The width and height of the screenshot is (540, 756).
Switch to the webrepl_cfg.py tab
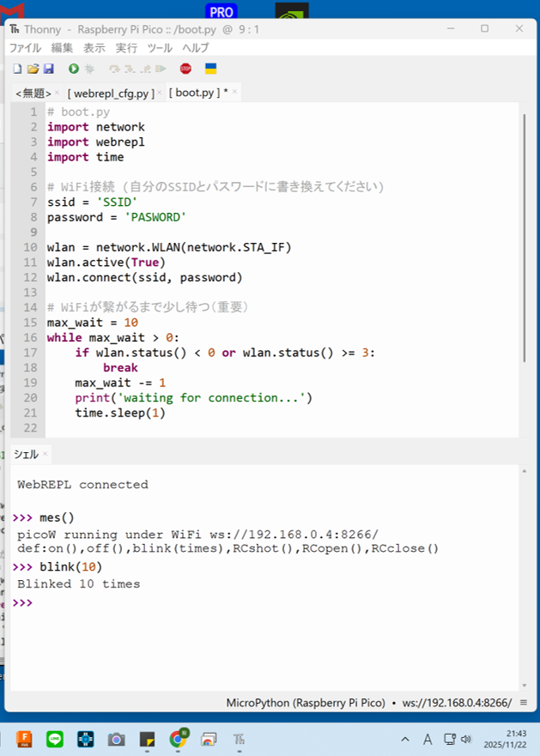pyautogui.click(x=111, y=93)
